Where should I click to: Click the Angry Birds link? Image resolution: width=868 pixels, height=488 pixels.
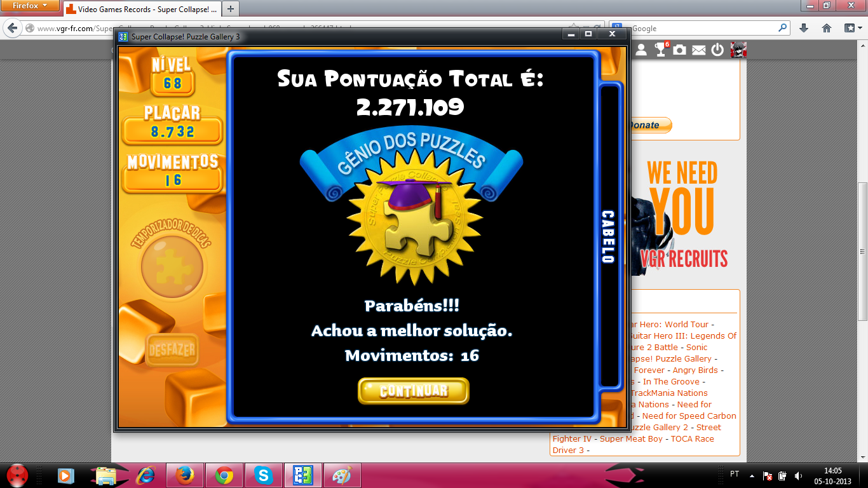click(695, 370)
